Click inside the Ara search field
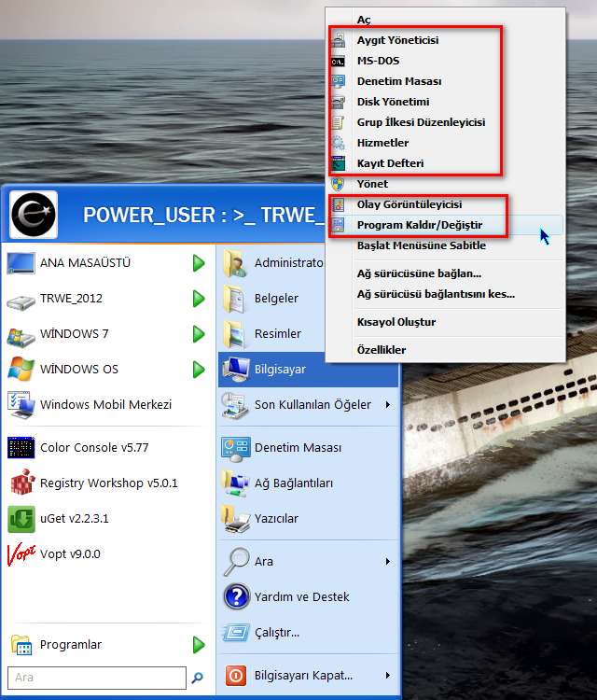Viewport: 597px width, 700px height. tap(97, 678)
